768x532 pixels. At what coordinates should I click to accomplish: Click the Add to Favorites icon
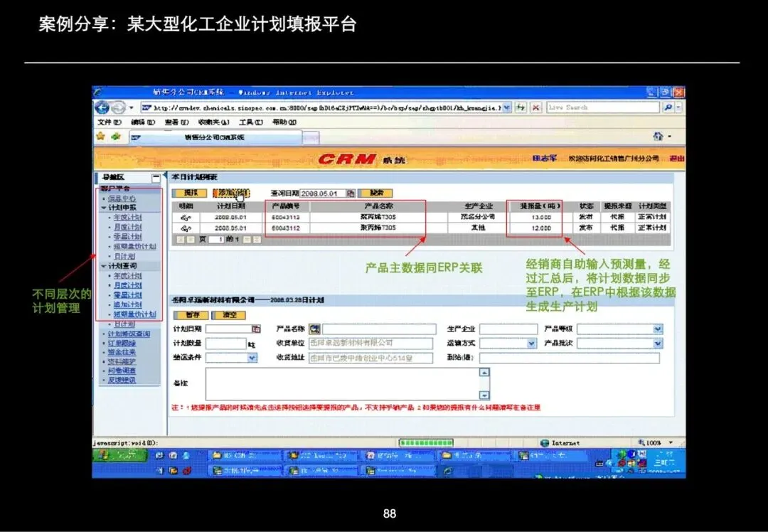click(x=116, y=137)
